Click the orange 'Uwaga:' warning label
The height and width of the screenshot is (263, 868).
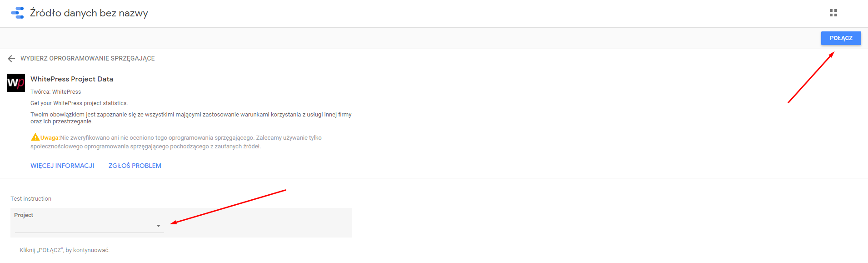click(50, 138)
